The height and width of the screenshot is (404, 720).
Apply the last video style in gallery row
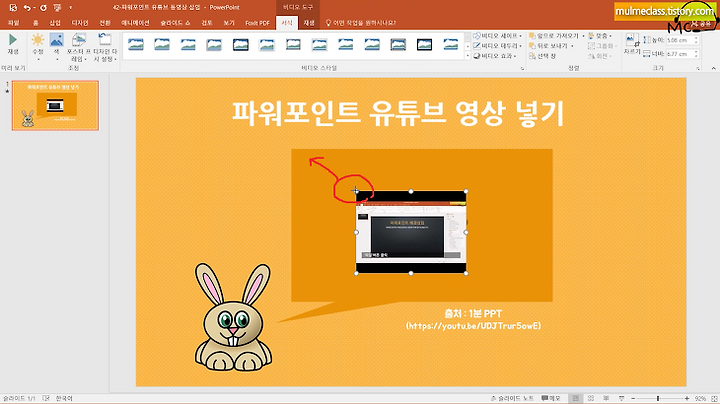[450, 45]
